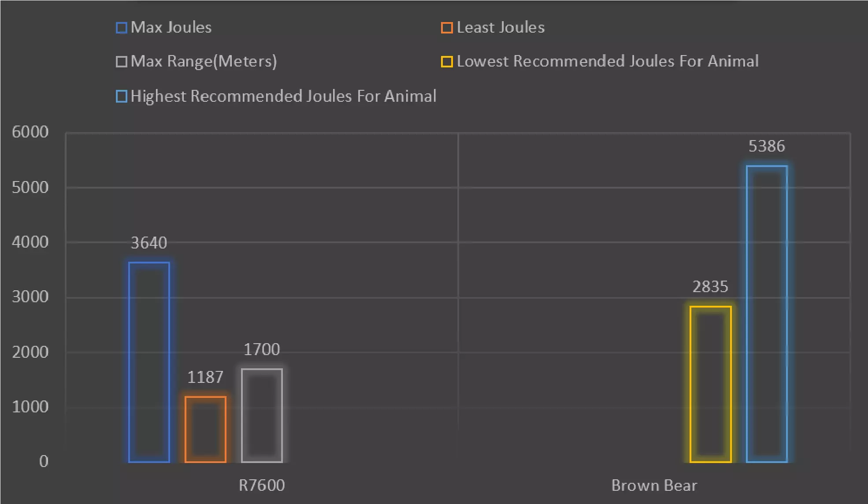Select the Max Range(Meters) legend entry text
868x504 pixels.
[x=204, y=61]
